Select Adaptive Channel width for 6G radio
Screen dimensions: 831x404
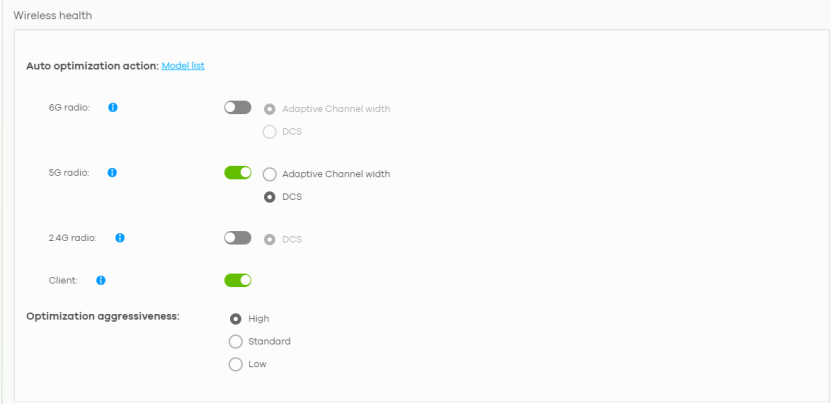[x=270, y=109]
